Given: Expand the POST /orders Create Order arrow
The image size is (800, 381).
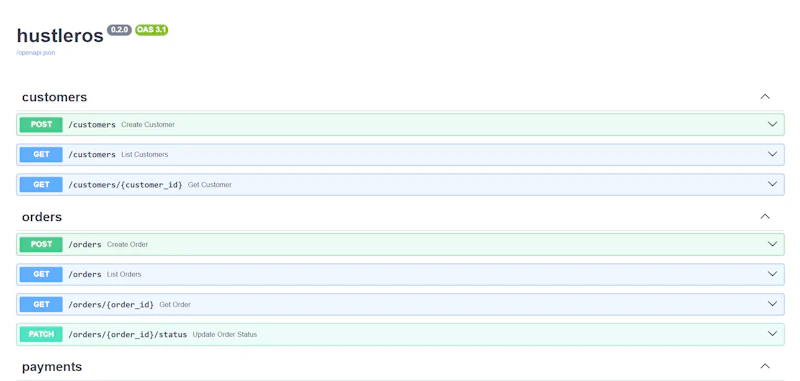Looking at the screenshot, I should pyautogui.click(x=772, y=244).
